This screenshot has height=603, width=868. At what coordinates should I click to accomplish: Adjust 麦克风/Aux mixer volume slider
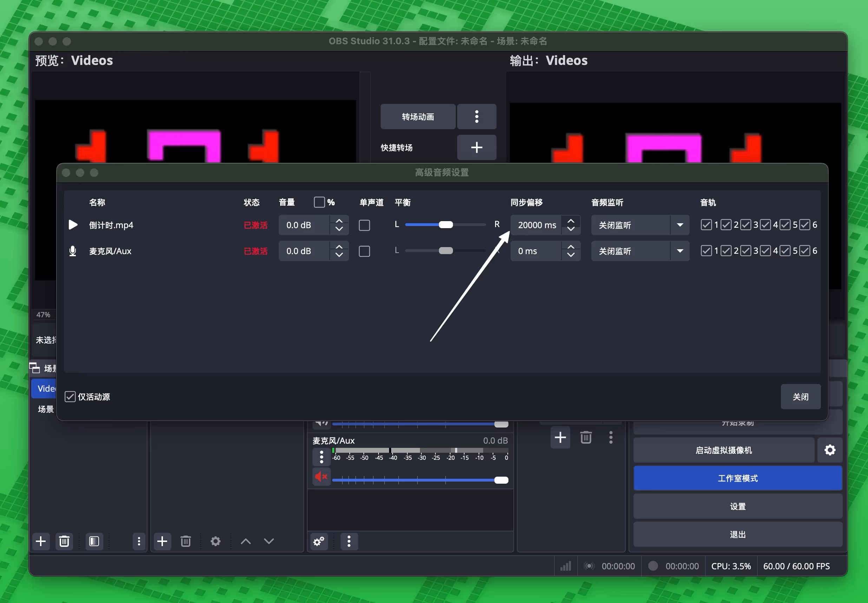[420, 480]
